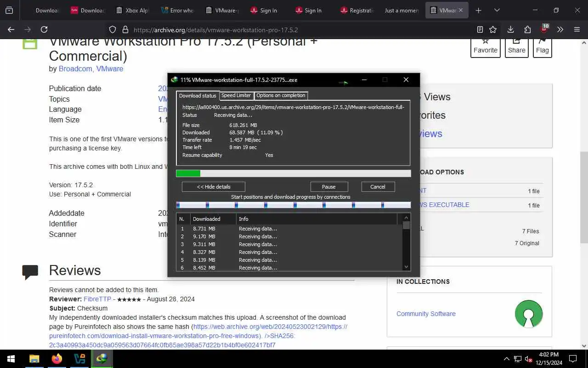
Task: Open VirtualBox taskbar icon
Action: 79,359
